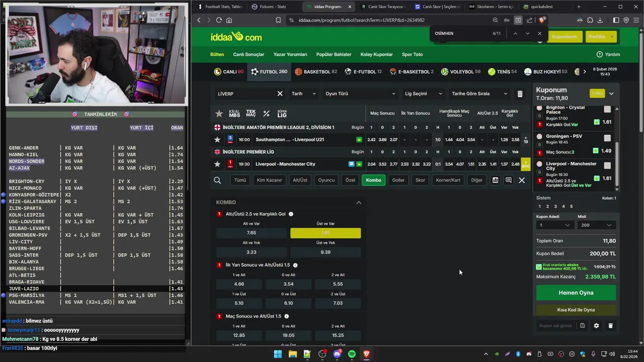Toggle the Kral MBS filter icon
The width and height of the screenshot is (644, 362).
click(x=234, y=114)
